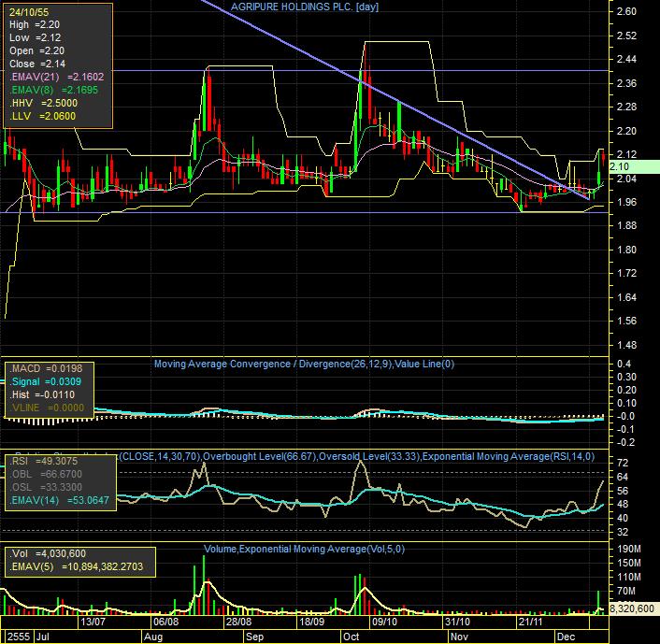
Task: Click the Volume,Exponential Moving Average(Vol,5,0) title
Action: [x=304, y=550]
